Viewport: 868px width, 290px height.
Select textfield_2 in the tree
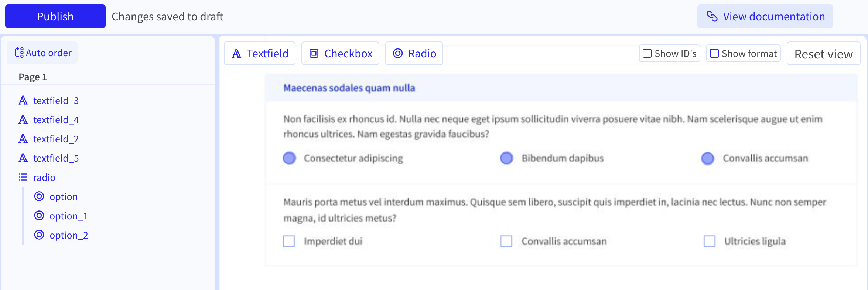click(56, 139)
